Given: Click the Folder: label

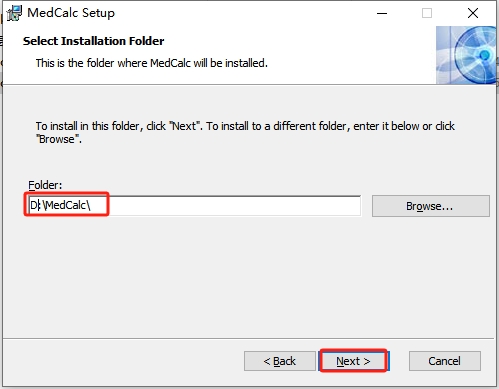Looking at the screenshot, I should coord(45,185).
